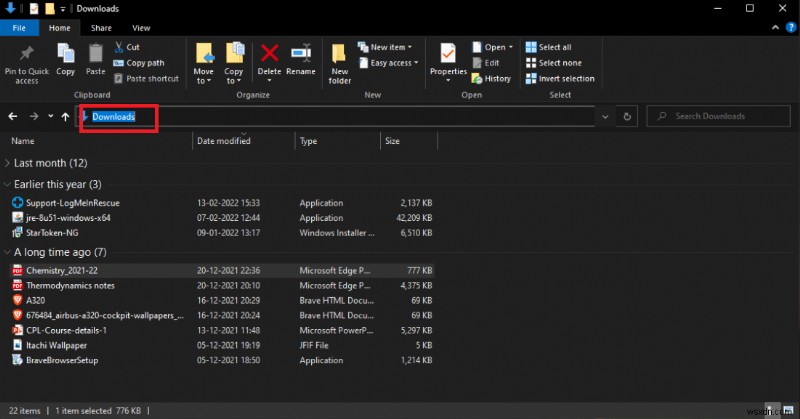This screenshot has height=419, width=800.
Task: Refresh the Downloads folder view
Action: (x=628, y=117)
